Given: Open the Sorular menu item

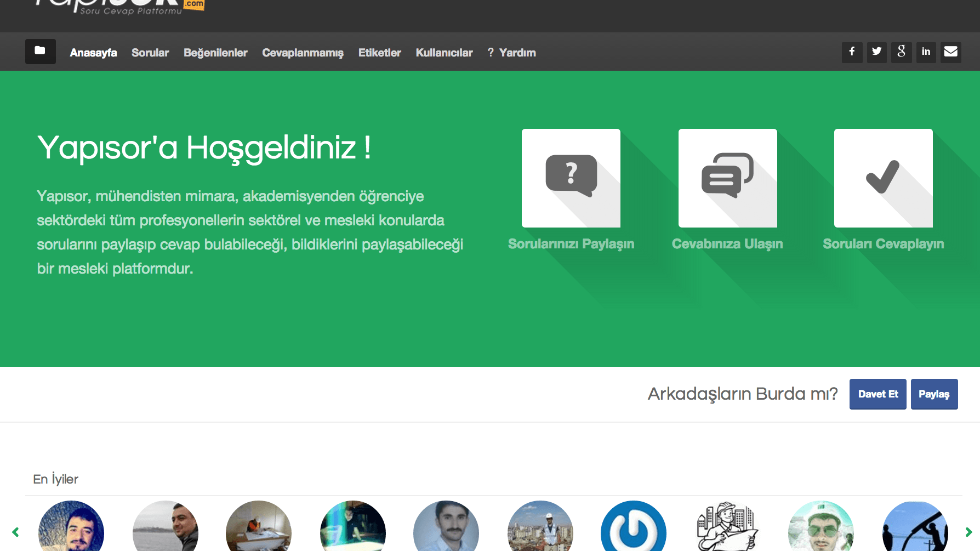Looking at the screenshot, I should tap(150, 53).
